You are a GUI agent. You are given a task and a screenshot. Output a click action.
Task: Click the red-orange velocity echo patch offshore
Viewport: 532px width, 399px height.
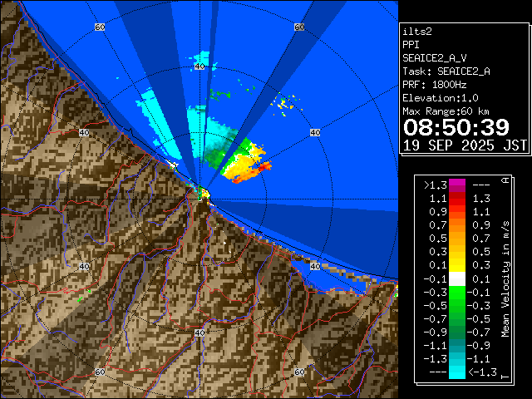click(258, 169)
